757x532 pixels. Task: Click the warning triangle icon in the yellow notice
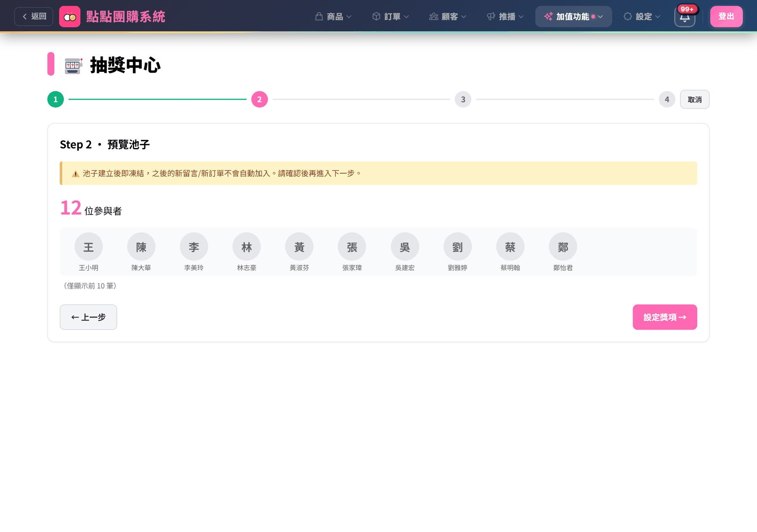(76, 174)
